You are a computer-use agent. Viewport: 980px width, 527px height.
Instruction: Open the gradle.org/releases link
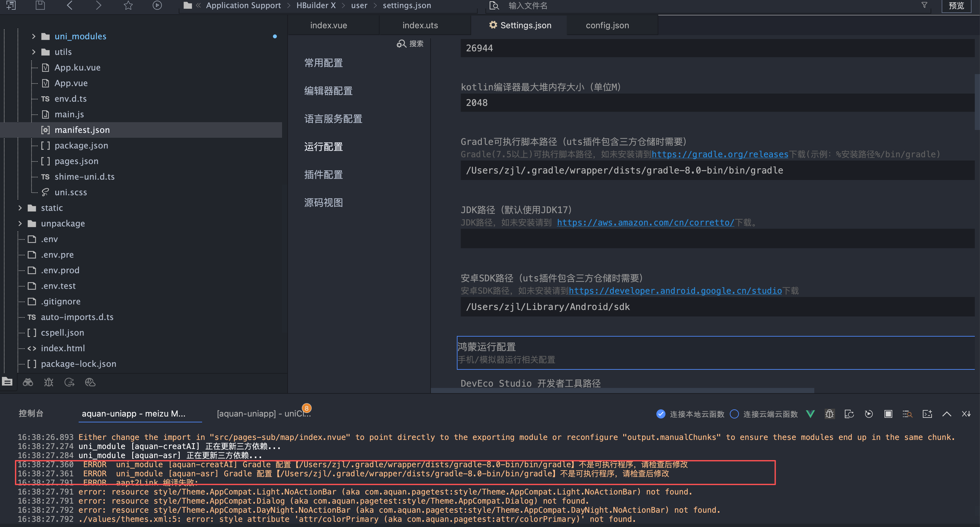[x=720, y=154]
